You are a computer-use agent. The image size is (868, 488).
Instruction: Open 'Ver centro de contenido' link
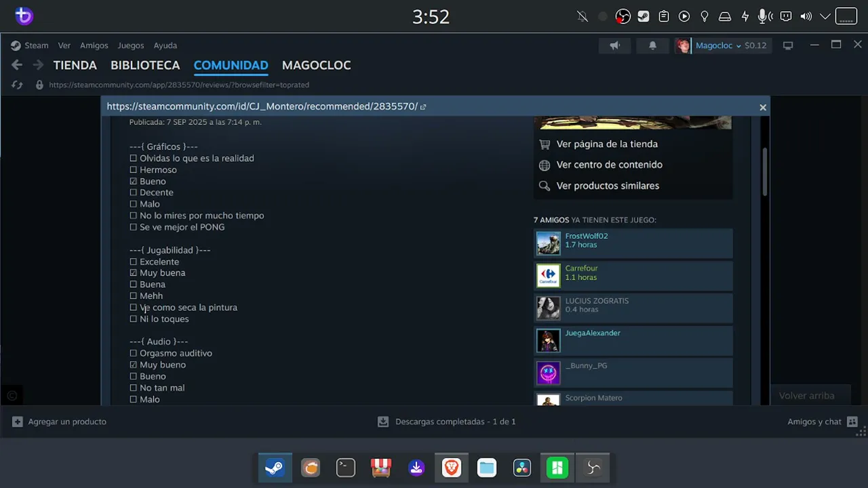tap(610, 165)
